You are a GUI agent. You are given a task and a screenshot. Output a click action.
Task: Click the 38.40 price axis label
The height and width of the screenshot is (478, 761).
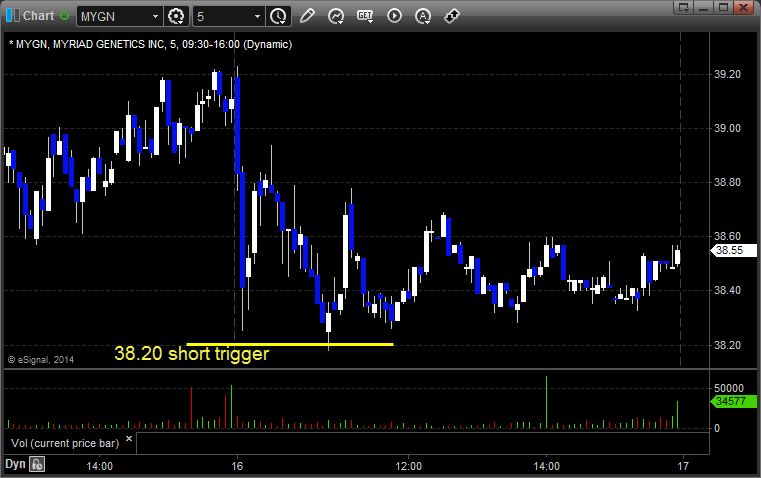[x=727, y=290]
